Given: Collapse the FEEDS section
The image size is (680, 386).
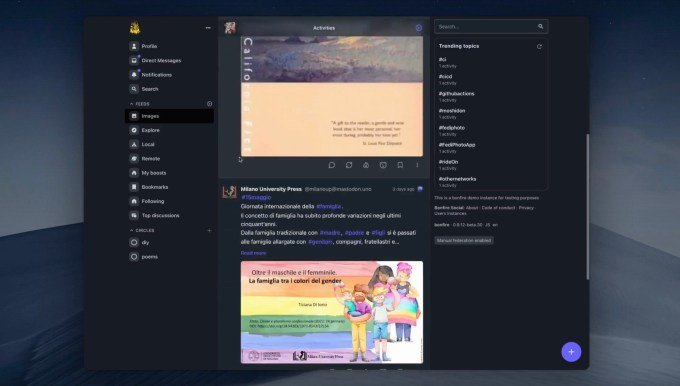Looking at the screenshot, I should (131, 104).
